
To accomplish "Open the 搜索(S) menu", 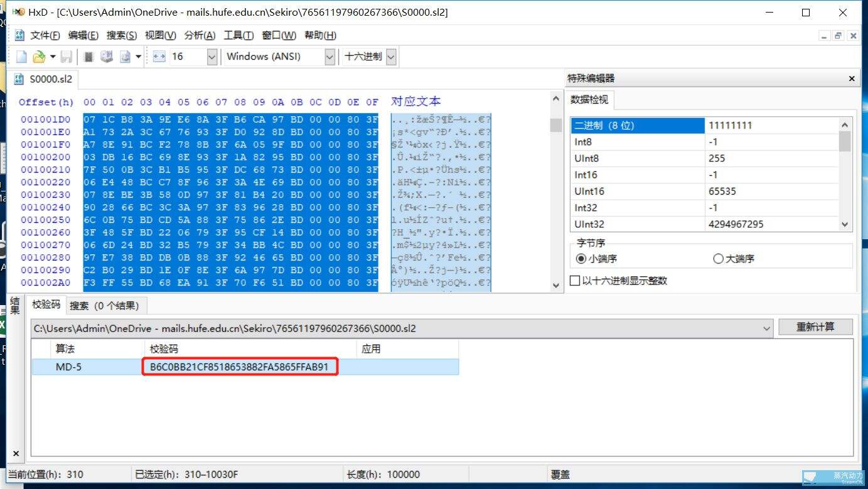I will (x=121, y=35).
